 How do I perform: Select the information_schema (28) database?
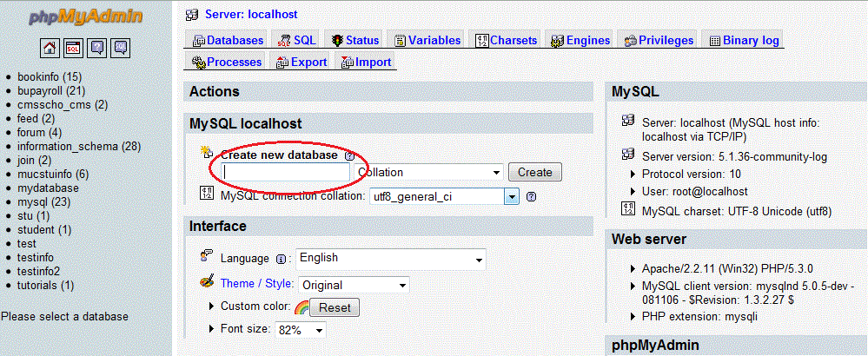(x=79, y=147)
